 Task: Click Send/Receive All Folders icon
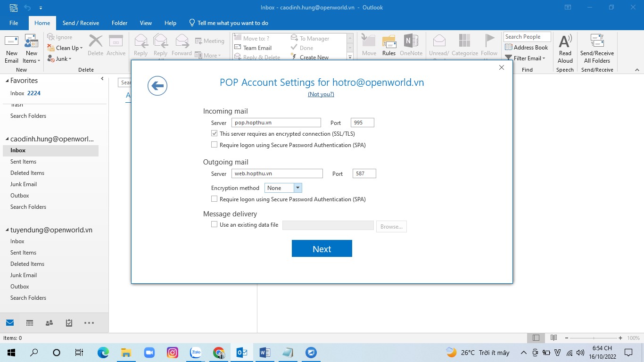coord(597,49)
